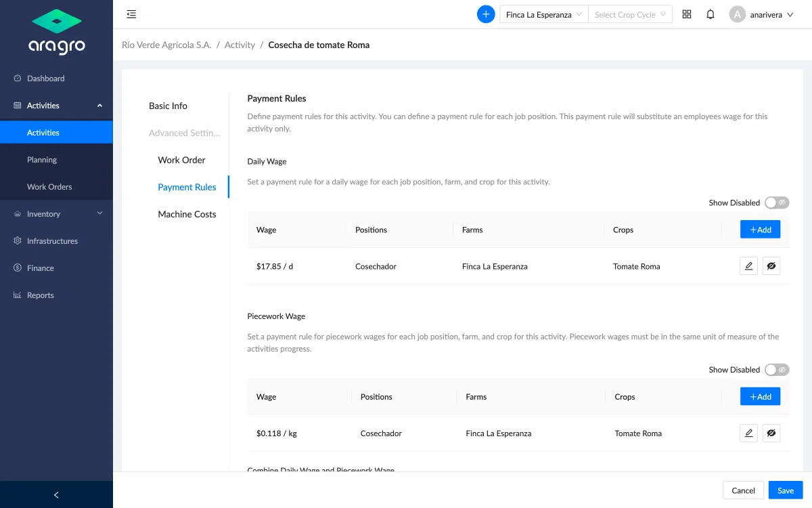
Task: Add a Piecework Wage rule
Action: pyautogui.click(x=760, y=397)
